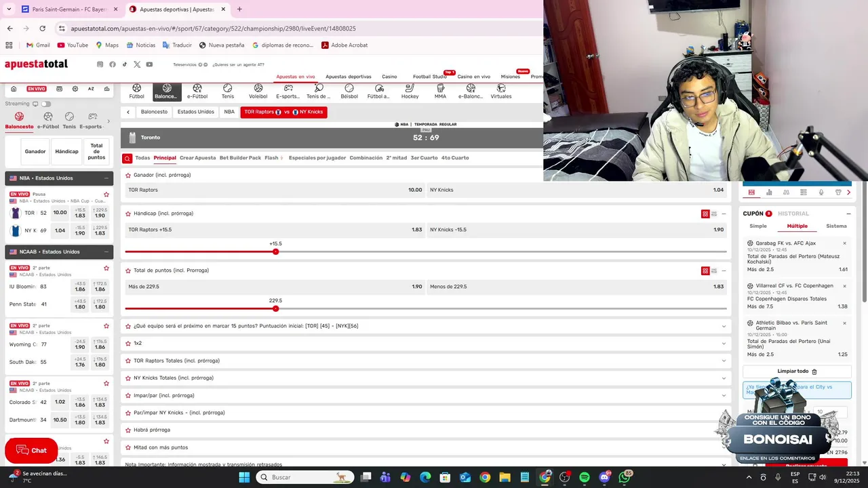Open the Instagram social icon in header
868x488 pixels.
pyautogui.click(x=100, y=64)
